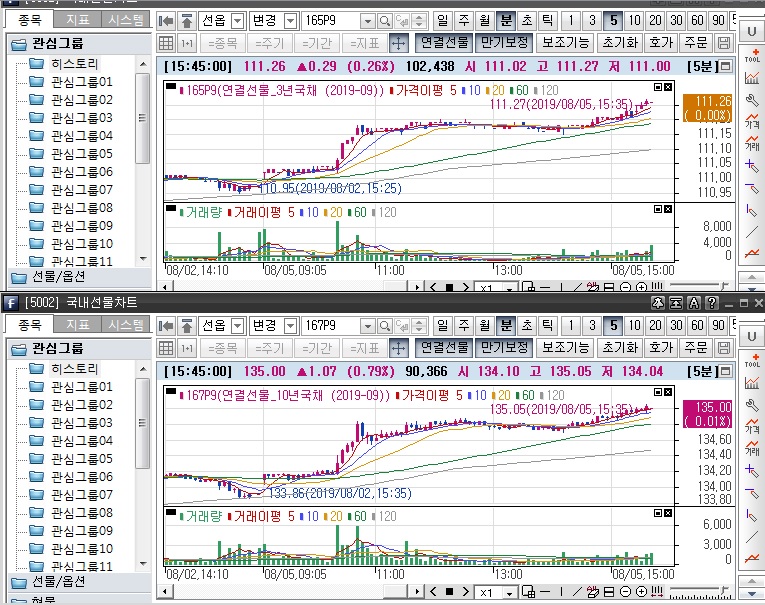Click the up-arrow pin icon in 167P9 toolbar
This screenshot has width=765, height=605.
point(187,326)
